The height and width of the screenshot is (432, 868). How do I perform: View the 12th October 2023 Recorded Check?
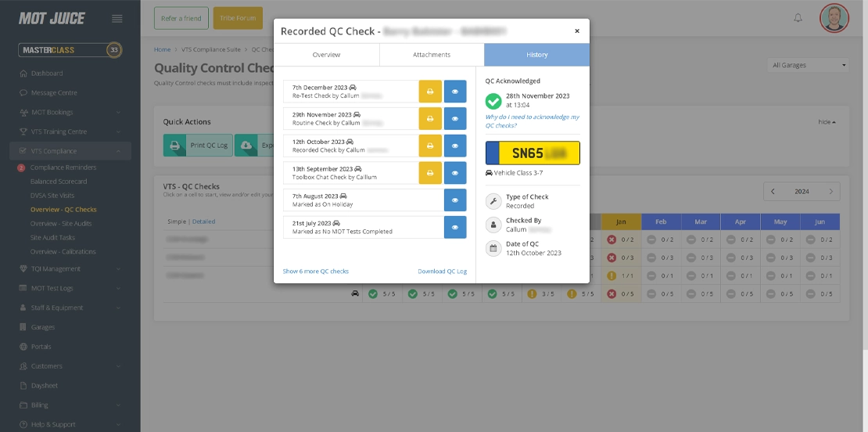(x=455, y=146)
